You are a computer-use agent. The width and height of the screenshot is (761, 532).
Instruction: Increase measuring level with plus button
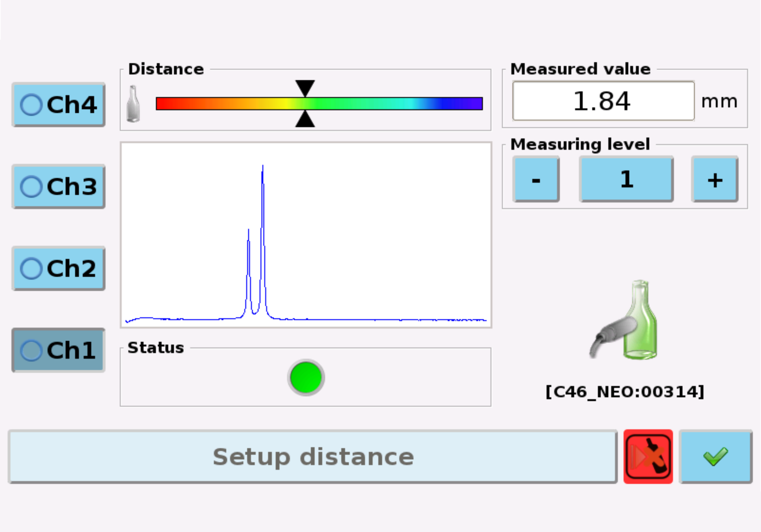tap(715, 179)
